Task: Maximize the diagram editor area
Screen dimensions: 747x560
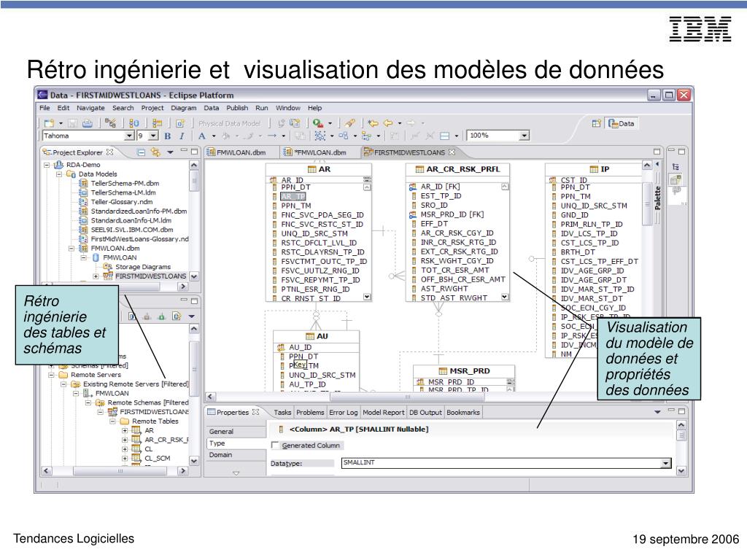Action: tap(657, 152)
